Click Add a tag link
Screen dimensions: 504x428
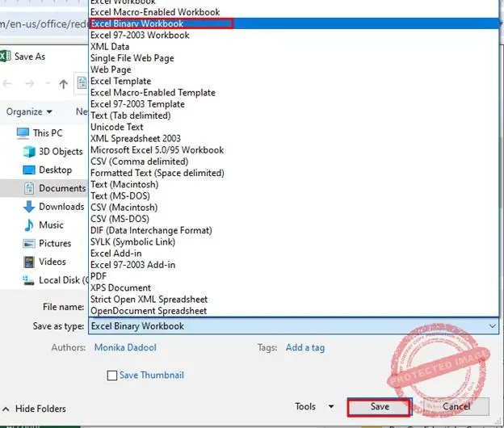tap(305, 348)
